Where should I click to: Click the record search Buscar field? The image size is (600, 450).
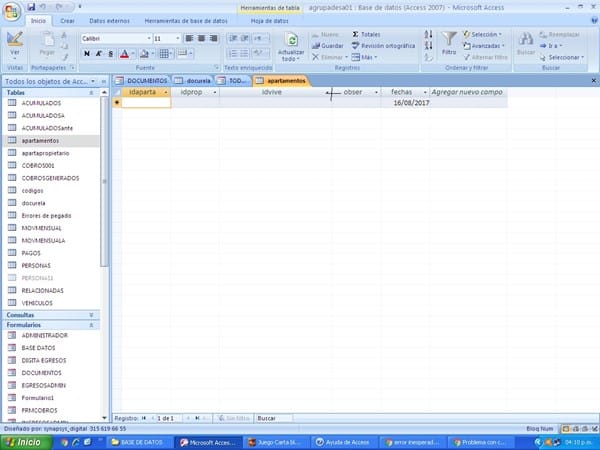pos(273,418)
